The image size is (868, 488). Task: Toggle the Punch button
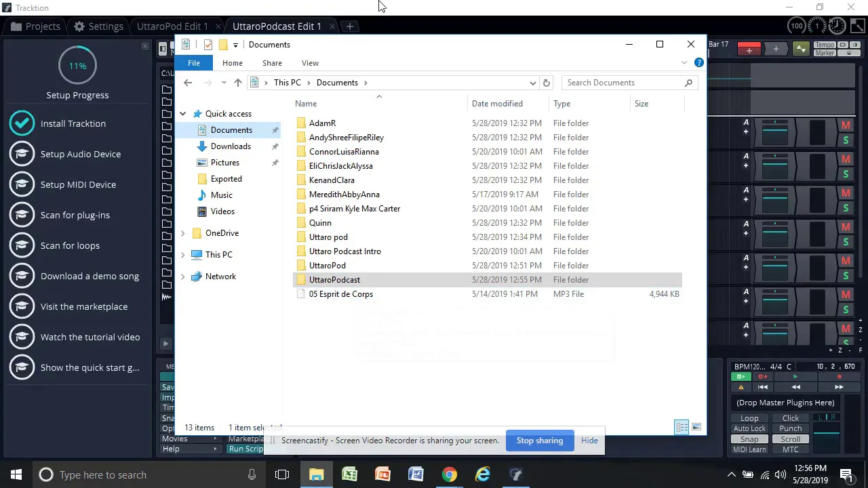click(790, 428)
